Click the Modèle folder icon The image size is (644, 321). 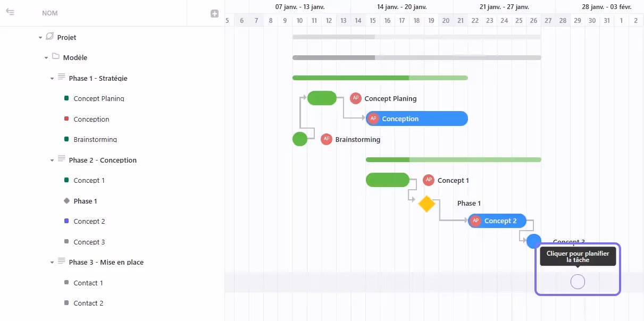pyautogui.click(x=56, y=57)
